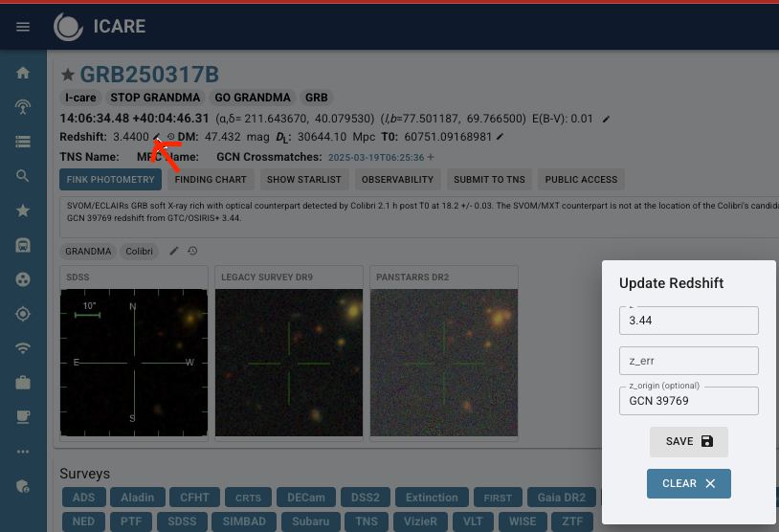Edit T0 value pencil icon
The height and width of the screenshot is (532, 779).
click(x=501, y=137)
